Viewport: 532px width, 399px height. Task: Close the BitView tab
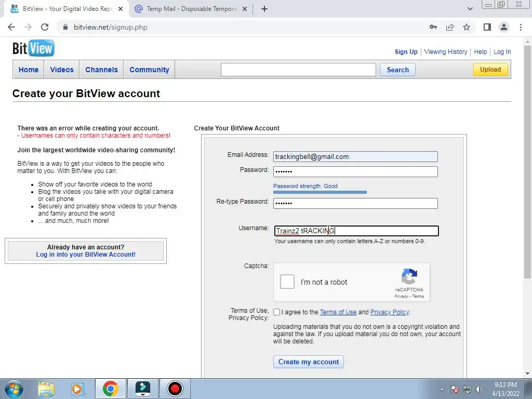(121, 9)
